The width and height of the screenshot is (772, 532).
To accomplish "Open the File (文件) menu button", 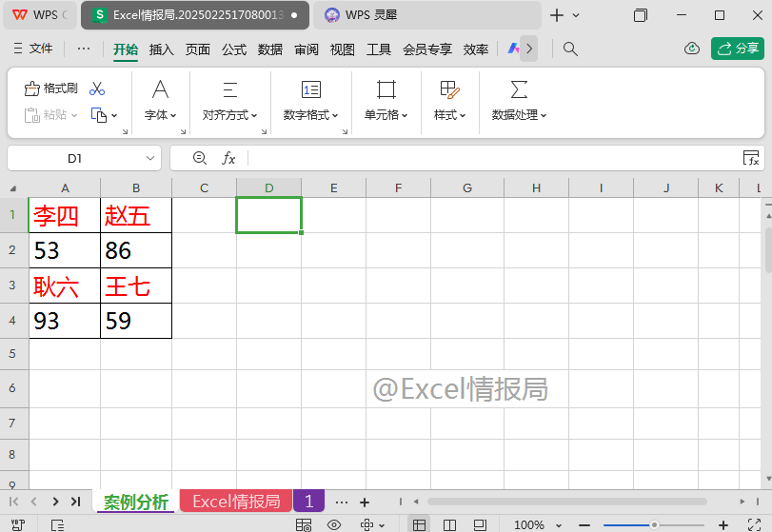I will click(x=33, y=49).
